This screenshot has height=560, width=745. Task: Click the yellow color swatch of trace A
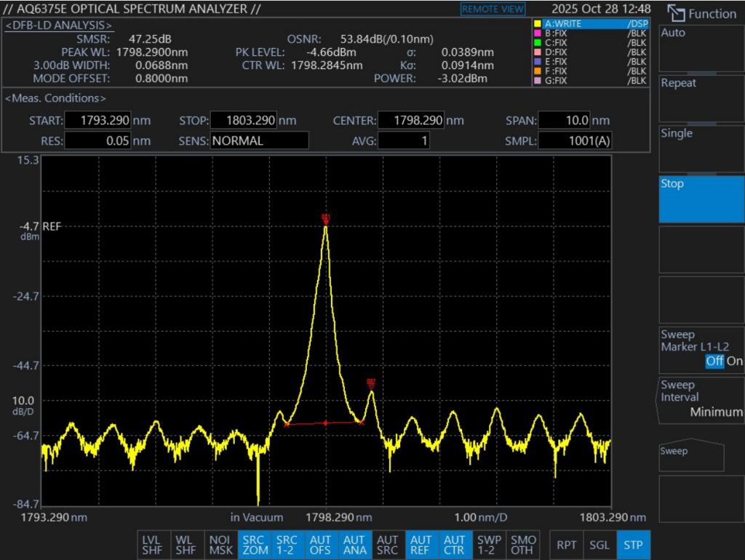(538, 23)
